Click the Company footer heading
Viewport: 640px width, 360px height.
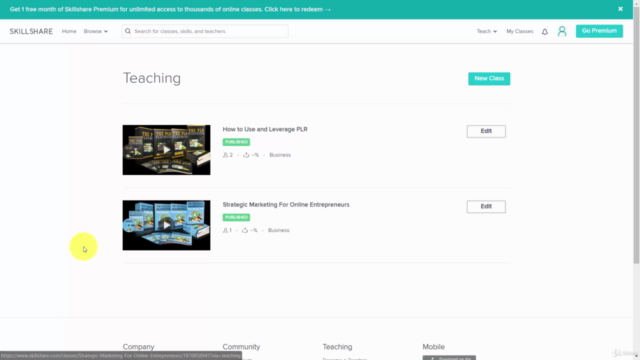tap(138, 347)
